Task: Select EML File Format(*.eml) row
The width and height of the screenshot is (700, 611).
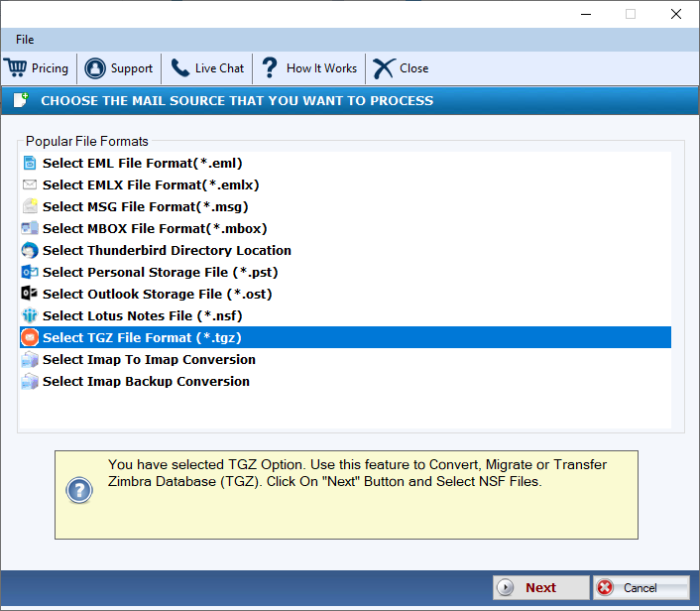Action: [345, 163]
